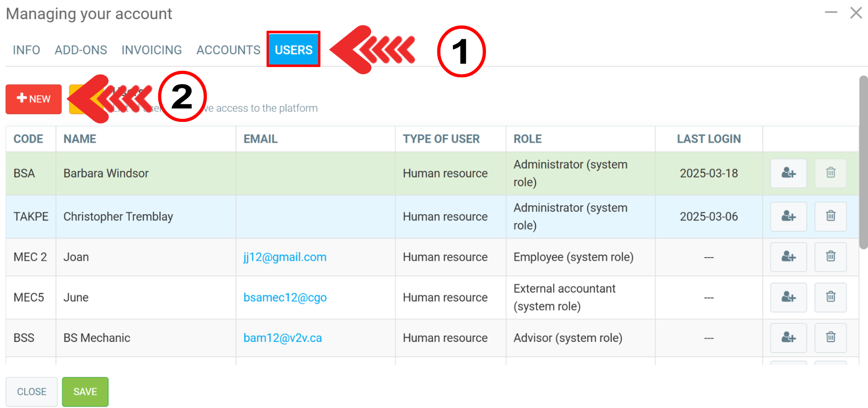Click add-user icon for Christopher Tremblay
The height and width of the screenshot is (408, 868).
click(x=788, y=216)
